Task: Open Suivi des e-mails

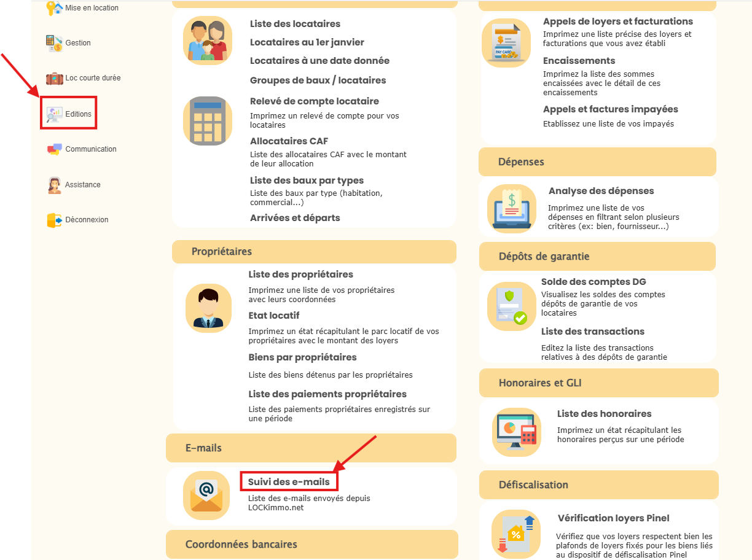Action: [289, 482]
